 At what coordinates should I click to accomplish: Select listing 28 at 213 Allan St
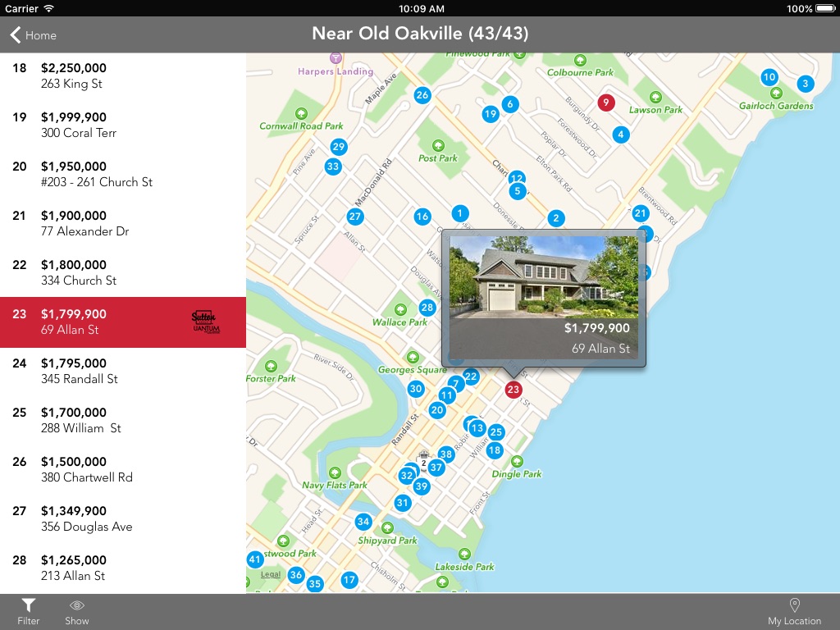(x=123, y=568)
